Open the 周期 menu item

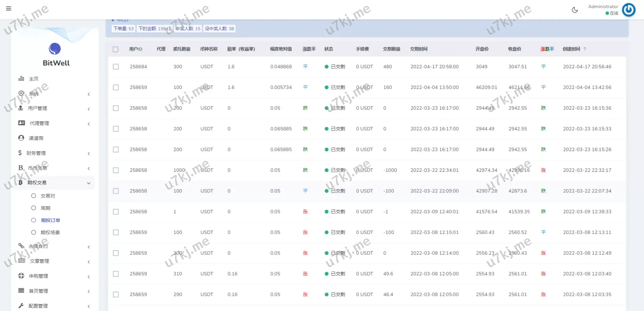pos(45,208)
